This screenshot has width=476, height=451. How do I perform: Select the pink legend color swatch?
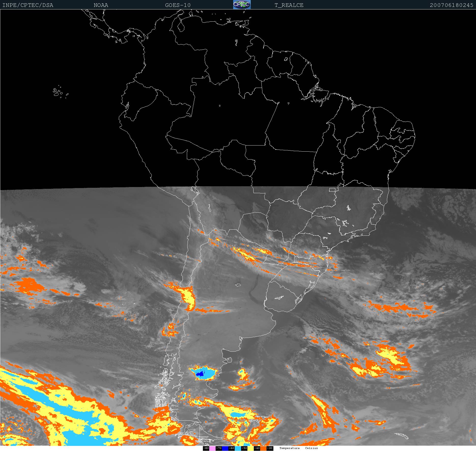coord(212,448)
